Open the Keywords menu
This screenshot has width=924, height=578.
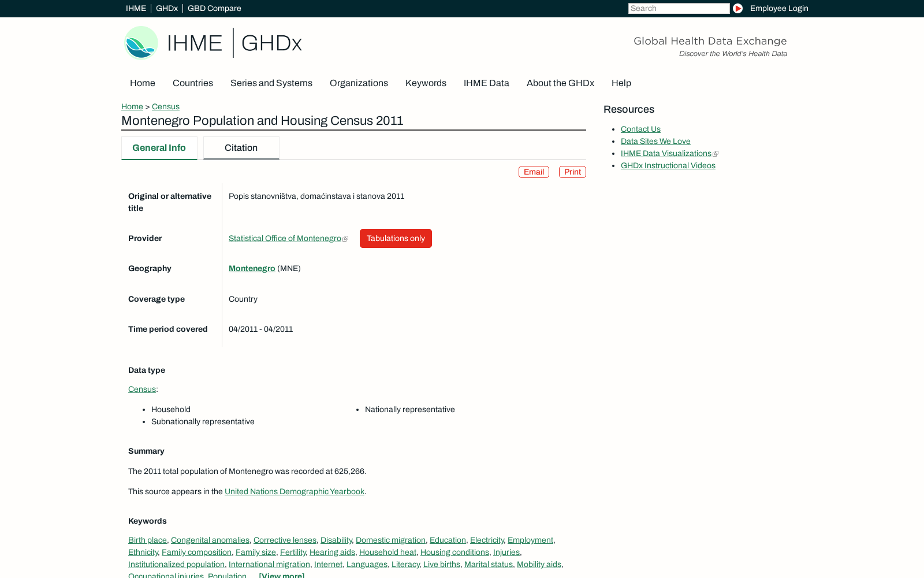coord(426,83)
